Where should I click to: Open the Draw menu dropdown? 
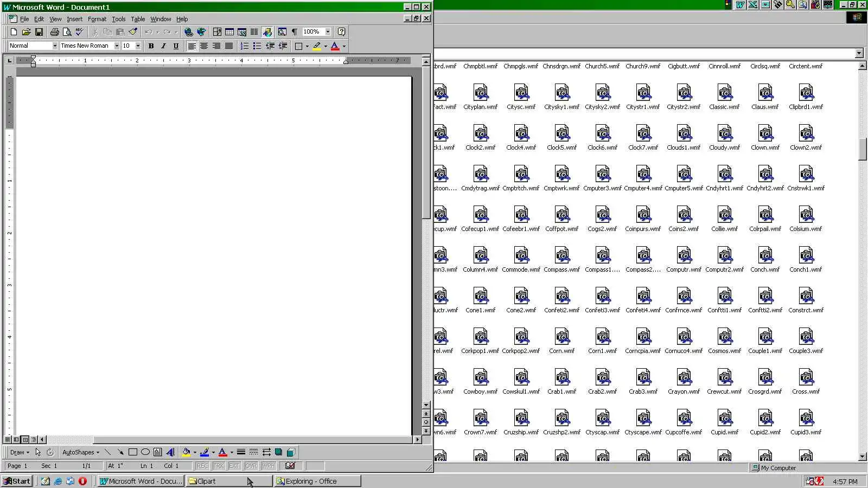tap(20, 452)
